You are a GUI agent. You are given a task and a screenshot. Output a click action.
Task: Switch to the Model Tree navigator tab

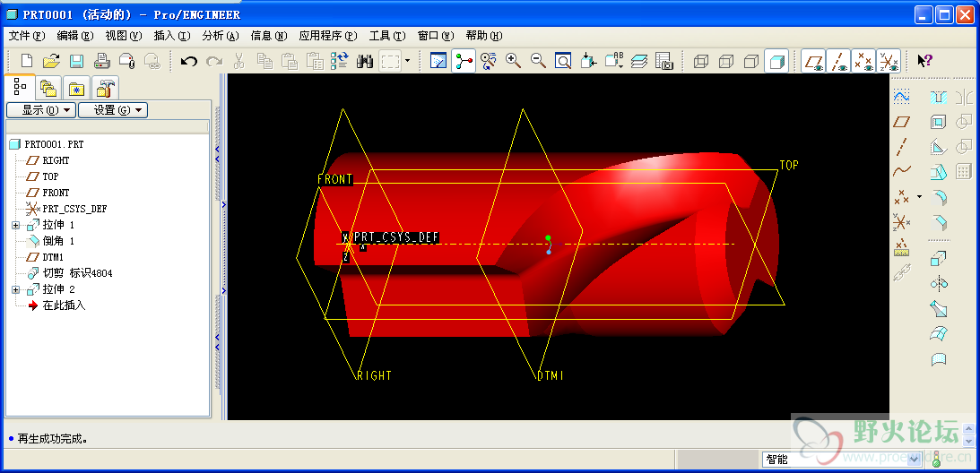click(x=20, y=86)
